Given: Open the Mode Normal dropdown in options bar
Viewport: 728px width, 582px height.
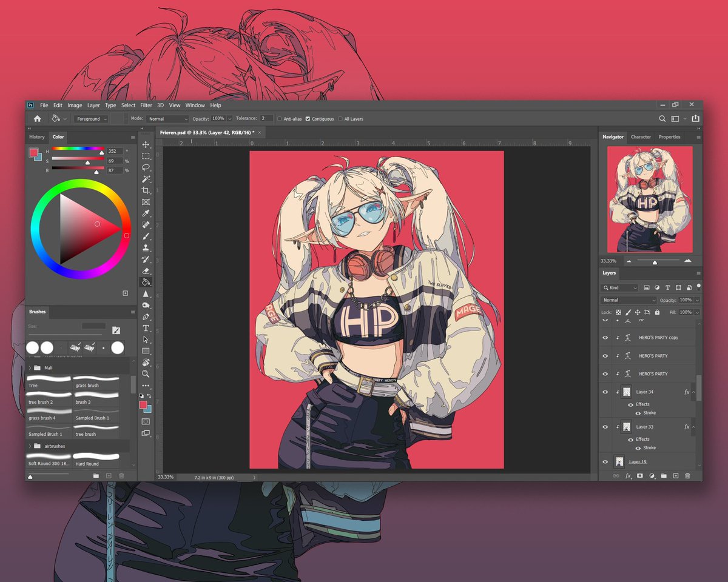Looking at the screenshot, I should (167, 119).
